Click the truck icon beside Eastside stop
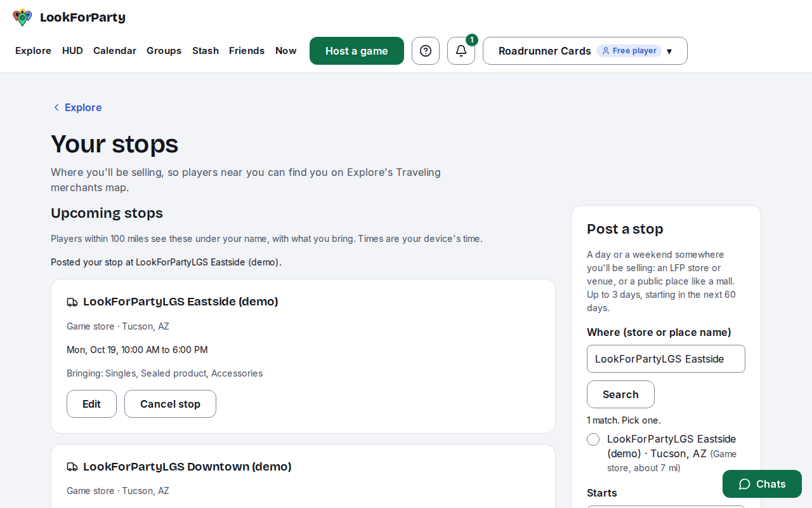The width and height of the screenshot is (812, 508). pyautogui.click(x=72, y=302)
